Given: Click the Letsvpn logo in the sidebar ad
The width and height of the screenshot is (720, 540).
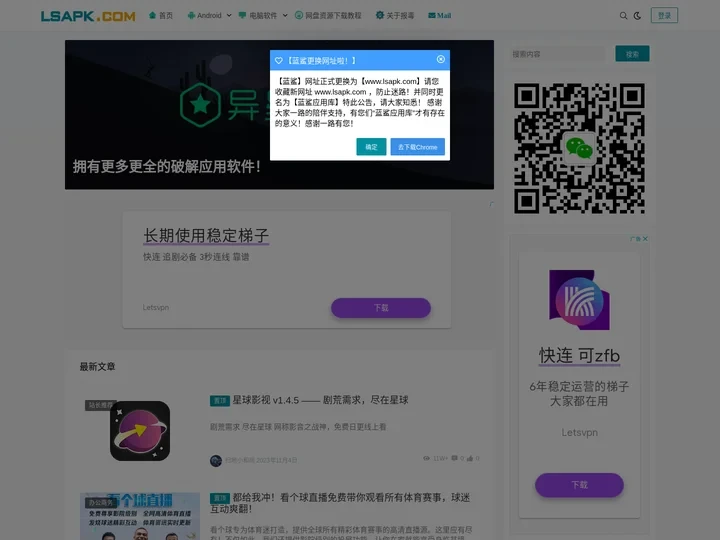Looking at the screenshot, I should coord(579,299).
